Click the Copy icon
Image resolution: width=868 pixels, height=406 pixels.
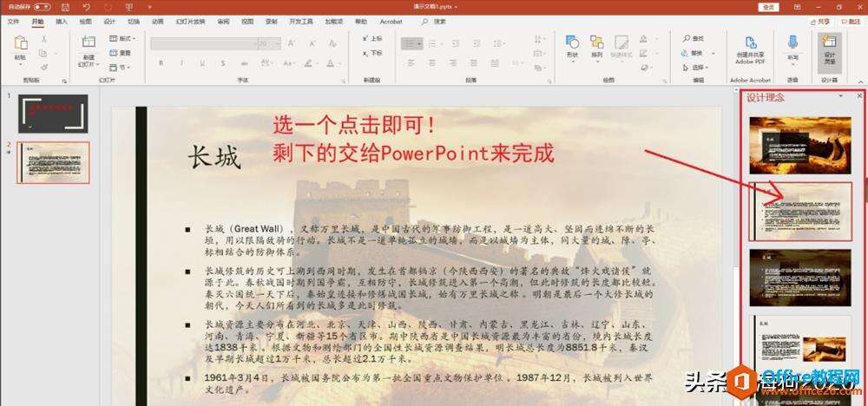[x=43, y=53]
